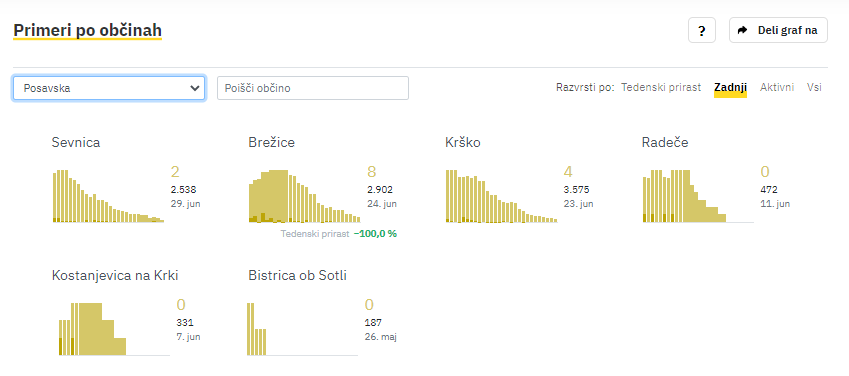This screenshot has height=376, width=849.
Task: Open the Brežice bar chart
Action: click(305, 196)
